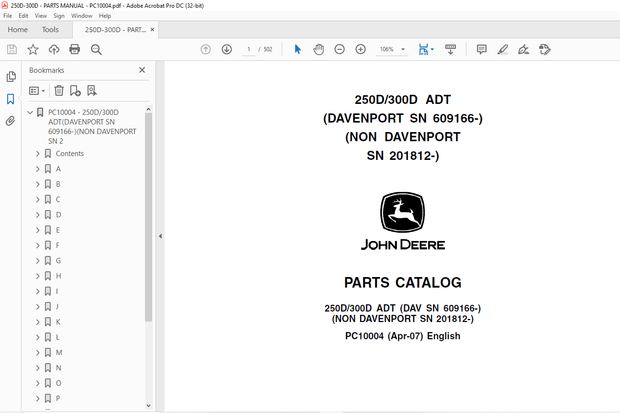Open the File menu
The image size is (620, 413).
(x=8, y=16)
